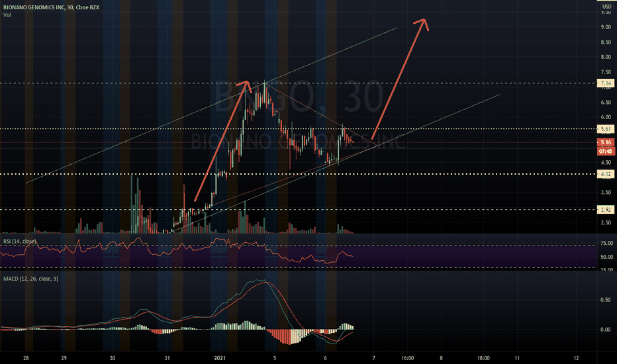Click the 9.00 price axis value

(x=606, y=27)
